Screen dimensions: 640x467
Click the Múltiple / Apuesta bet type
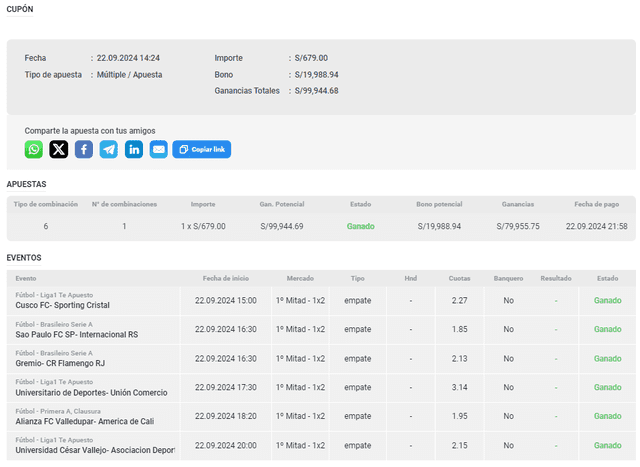pos(129,75)
